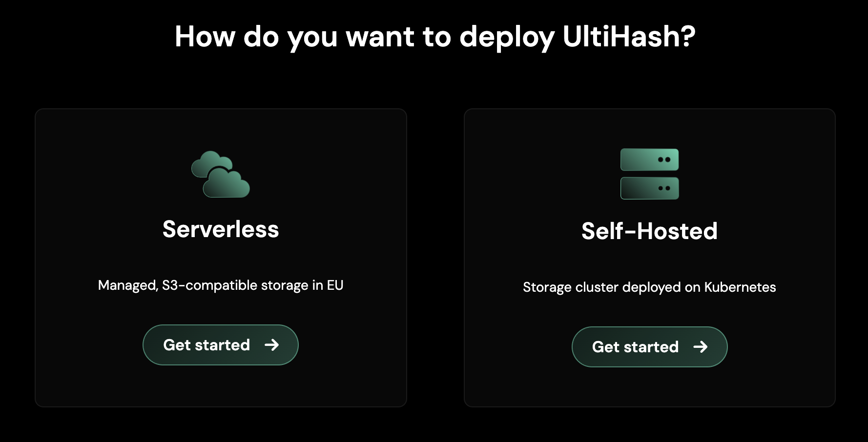Click the 'How do you want to deploy UltiHash?' heading
Screen dimensions: 868x442
point(435,37)
